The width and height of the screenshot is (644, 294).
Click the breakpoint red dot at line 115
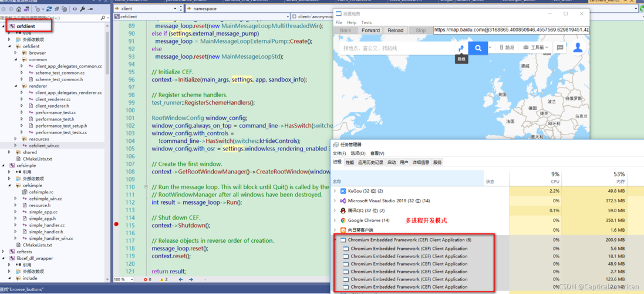[x=116, y=224]
